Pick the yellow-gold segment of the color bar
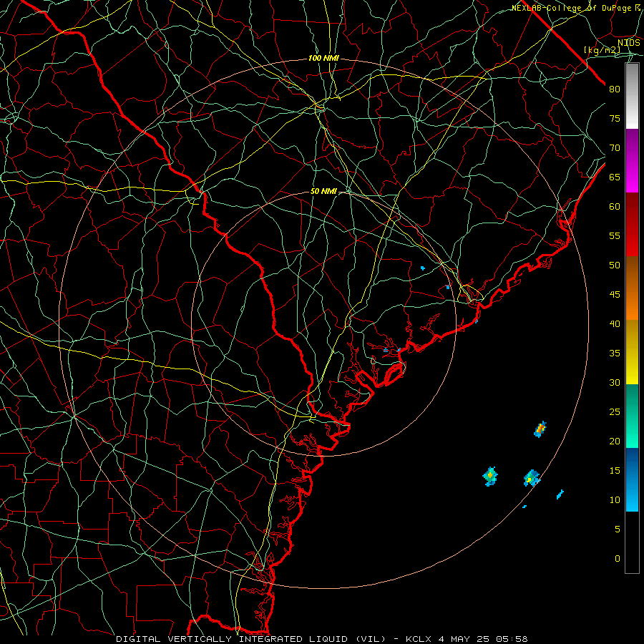644x644 pixels. [632, 352]
